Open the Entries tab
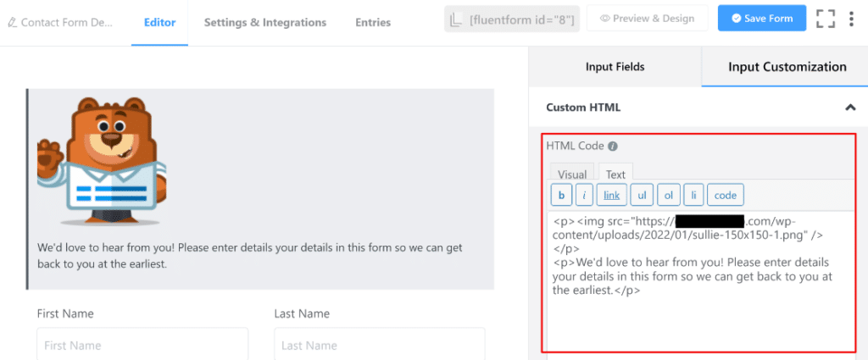 point(373,23)
